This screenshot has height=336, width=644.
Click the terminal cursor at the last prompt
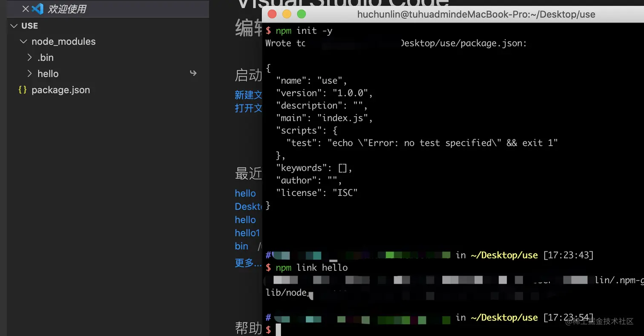pos(278,330)
